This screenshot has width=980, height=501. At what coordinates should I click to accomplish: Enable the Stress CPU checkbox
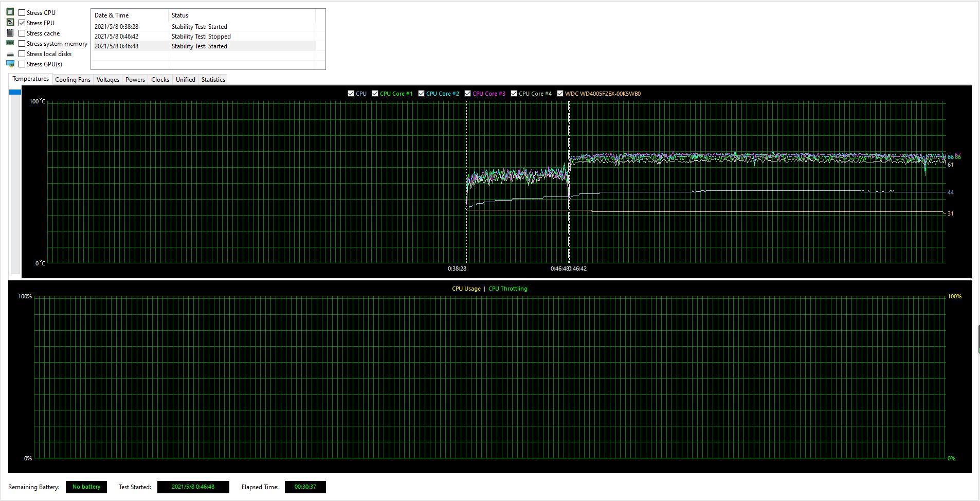(22, 12)
